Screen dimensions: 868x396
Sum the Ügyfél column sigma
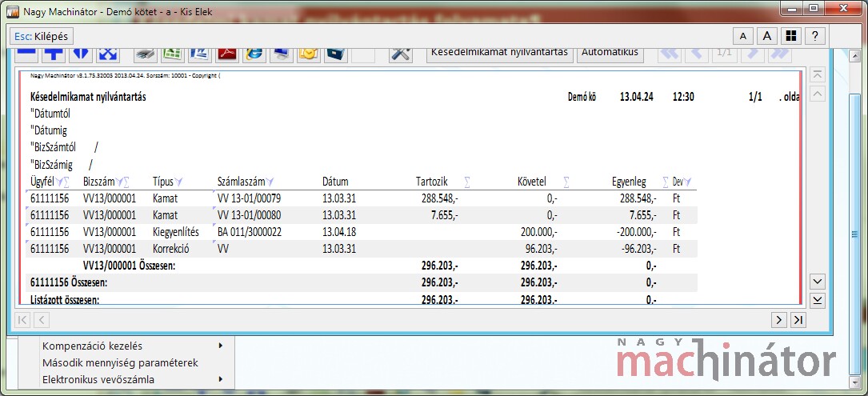point(66,182)
